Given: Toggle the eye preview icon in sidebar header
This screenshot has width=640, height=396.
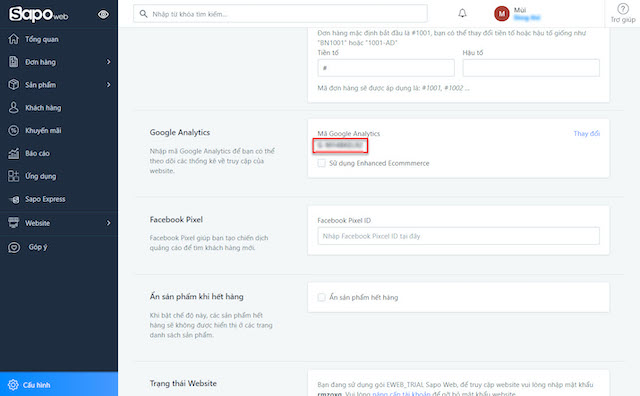Looking at the screenshot, I should [103, 15].
